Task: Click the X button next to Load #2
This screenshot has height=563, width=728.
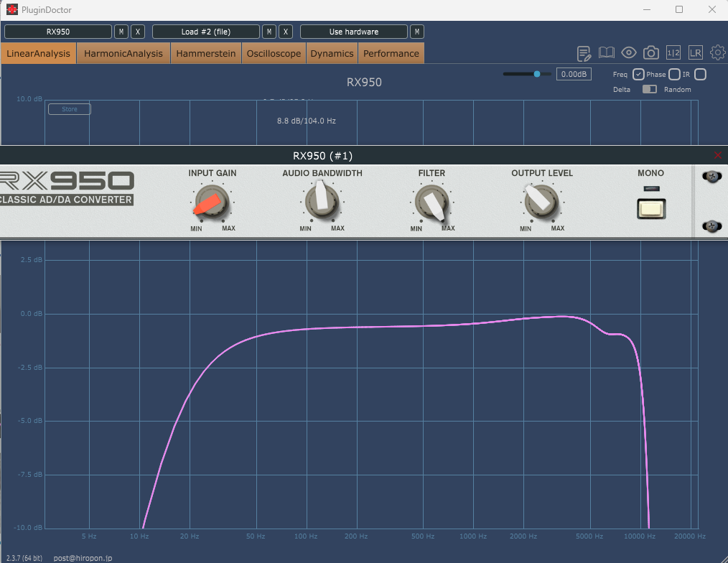Action: pyautogui.click(x=286, y=32)
